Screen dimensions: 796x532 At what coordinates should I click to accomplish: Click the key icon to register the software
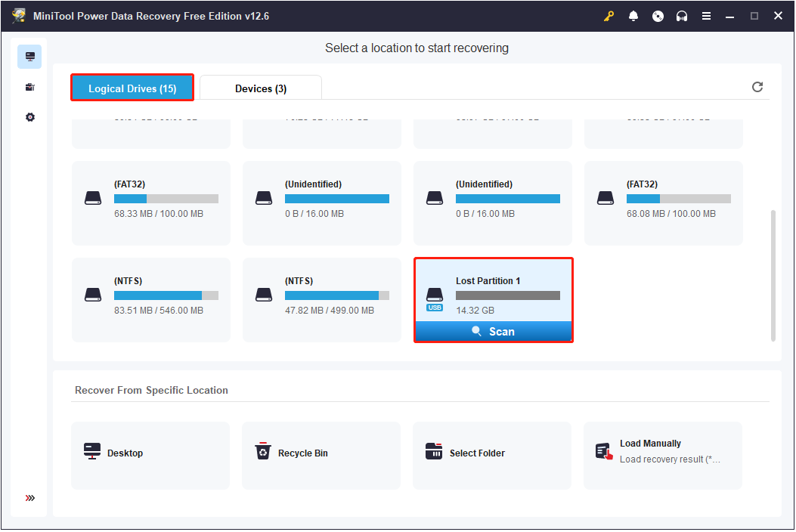click(608, 15)
